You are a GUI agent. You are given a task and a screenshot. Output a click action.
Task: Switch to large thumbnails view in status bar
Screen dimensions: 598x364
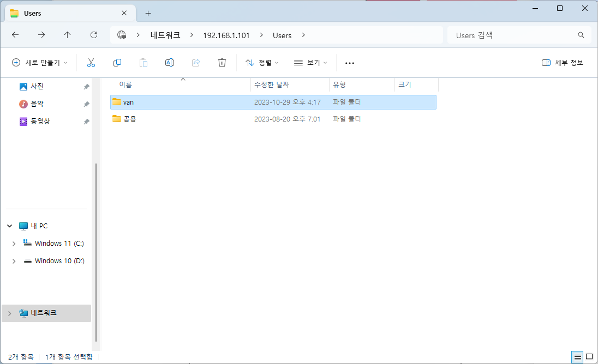(x=590, y=357)
